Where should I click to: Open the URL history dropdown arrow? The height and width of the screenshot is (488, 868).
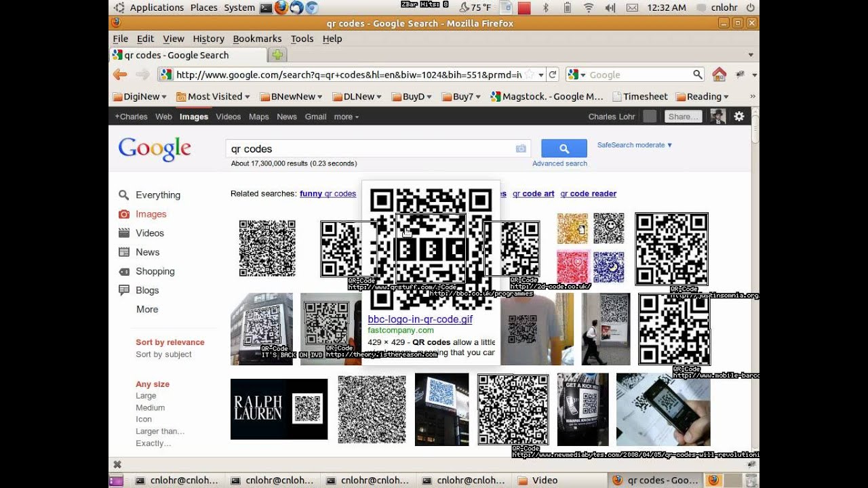(541, 75)
